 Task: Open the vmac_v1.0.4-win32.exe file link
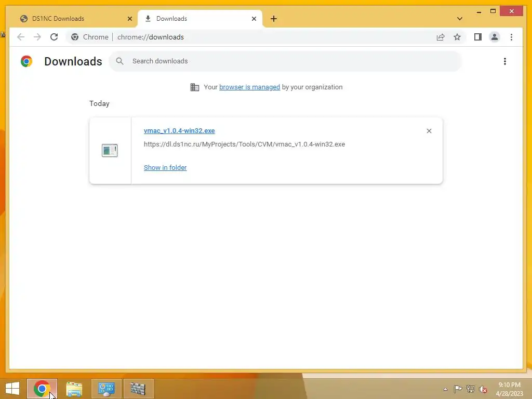click(179, 130)
